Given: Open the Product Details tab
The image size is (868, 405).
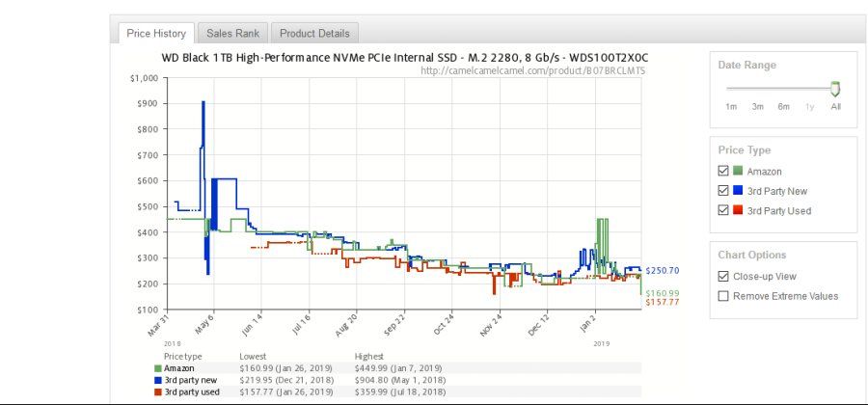Looking at the screenshot, I should coord(314,33).
